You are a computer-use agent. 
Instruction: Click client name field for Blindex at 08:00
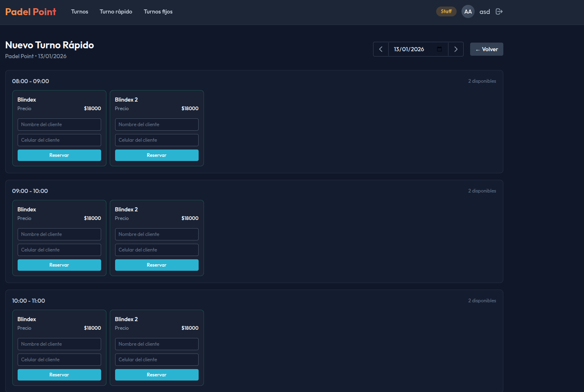(59, 125)
